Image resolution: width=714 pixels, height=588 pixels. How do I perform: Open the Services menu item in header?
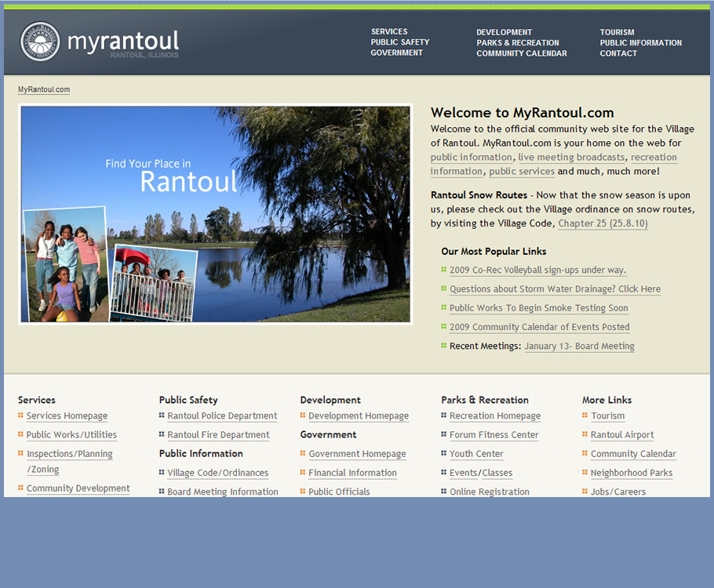coord(389,32)
